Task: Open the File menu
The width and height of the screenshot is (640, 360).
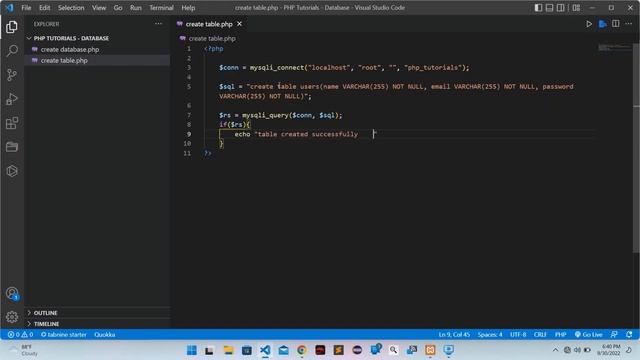Action: point(26,8)
